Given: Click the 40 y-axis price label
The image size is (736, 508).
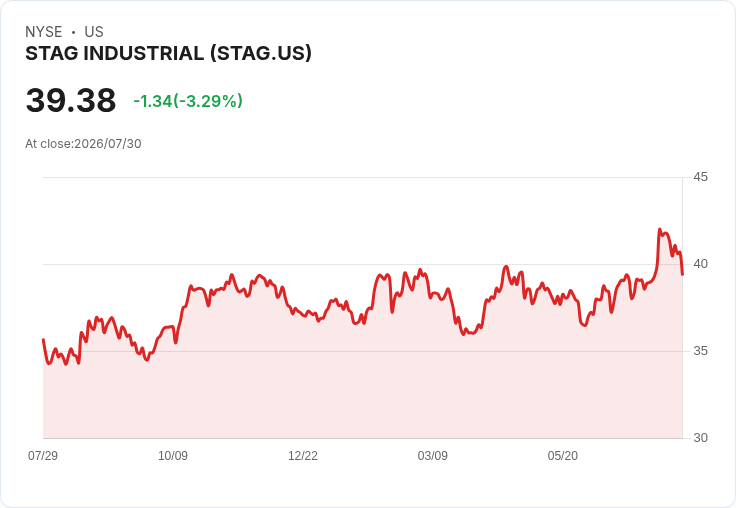Looking at the screenshot, I should pyautogui.click(x=700, y=264).
